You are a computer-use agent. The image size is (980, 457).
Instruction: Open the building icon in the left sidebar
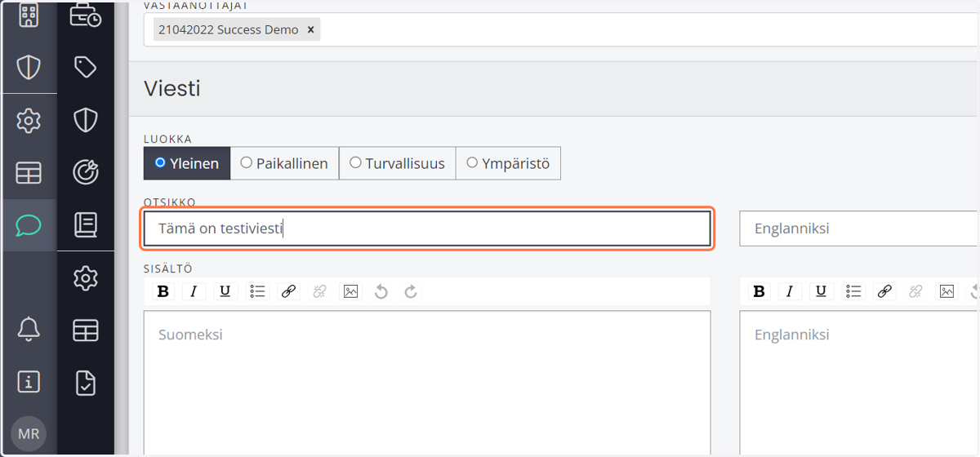29,15
